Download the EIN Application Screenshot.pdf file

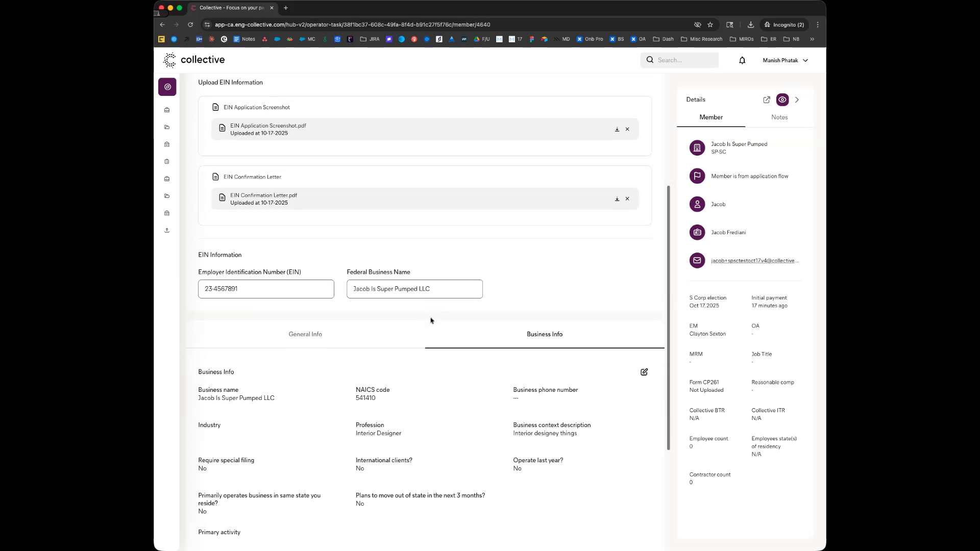pos(617,130)
